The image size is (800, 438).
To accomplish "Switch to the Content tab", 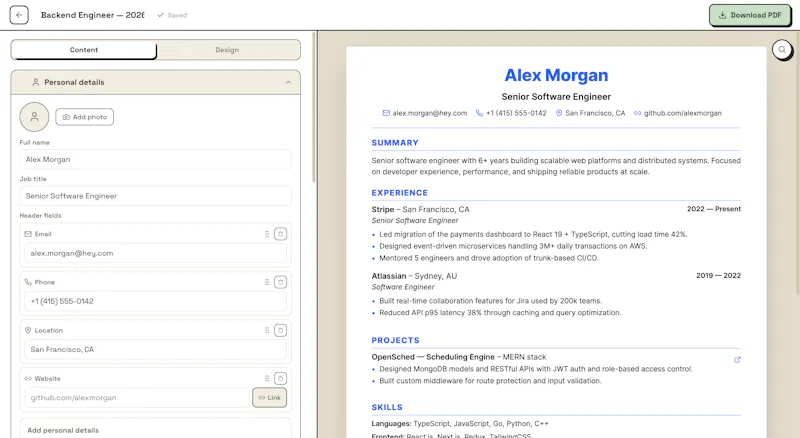I will (84, 50).
